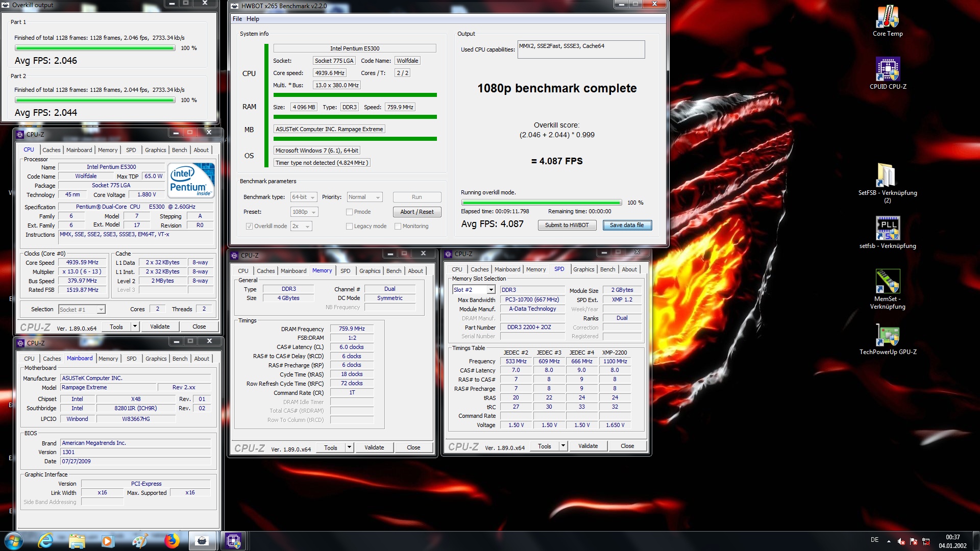Screen dimensions: 980x551
Task: Click the Save data file button
Action: click(627, 225)
